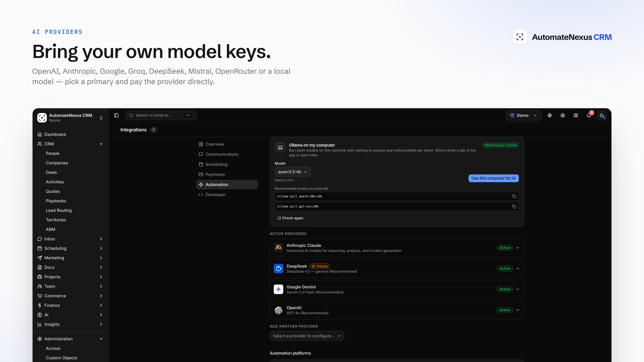Viewport: 644px width, 362px height.
Task: Click the 'Ollama 0.34.2' version text
Action: click(284, 180)
